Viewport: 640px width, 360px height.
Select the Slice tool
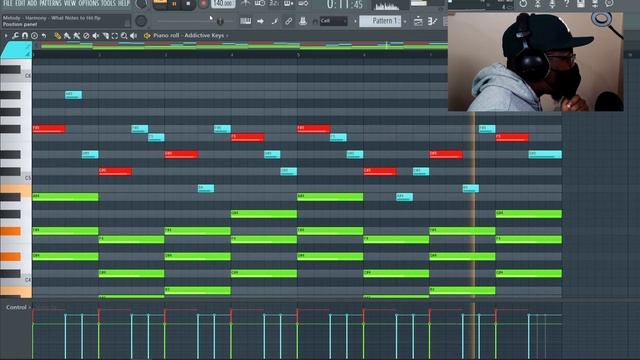pyautogui.click(x=105, y=36)
